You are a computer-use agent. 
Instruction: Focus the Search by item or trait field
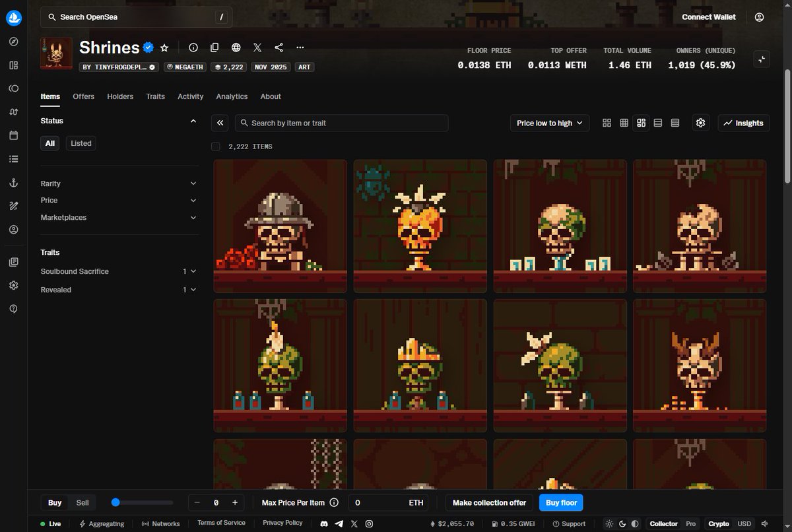342,123
